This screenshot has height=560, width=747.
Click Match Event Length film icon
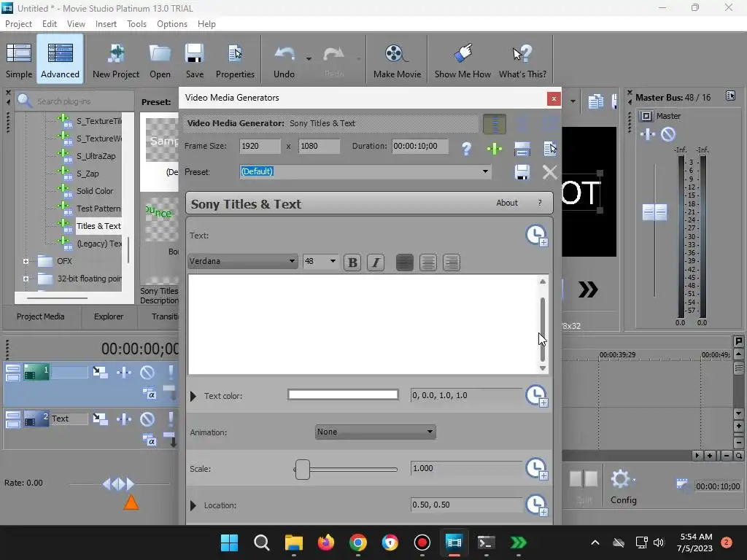pyautogui.click(x=522, y=149)
